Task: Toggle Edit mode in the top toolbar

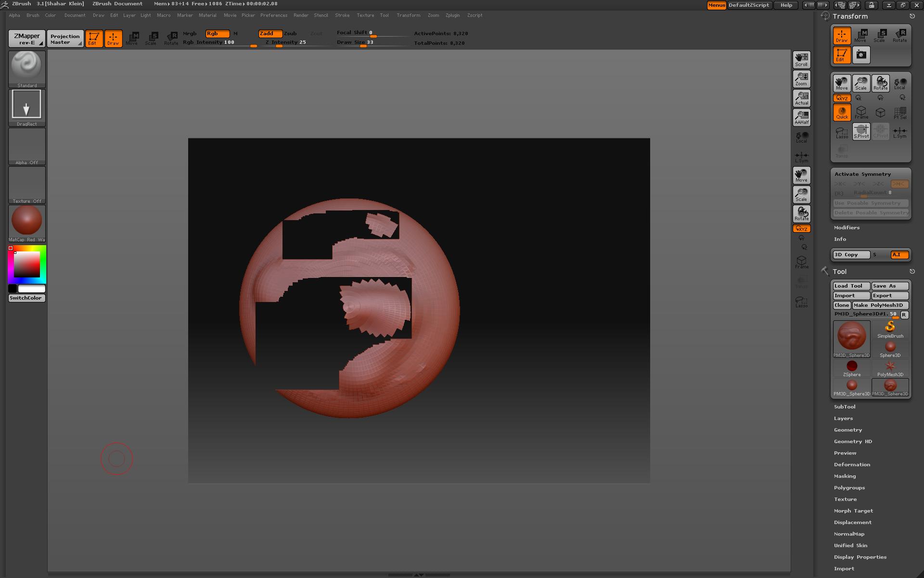Action: point(94,39)
